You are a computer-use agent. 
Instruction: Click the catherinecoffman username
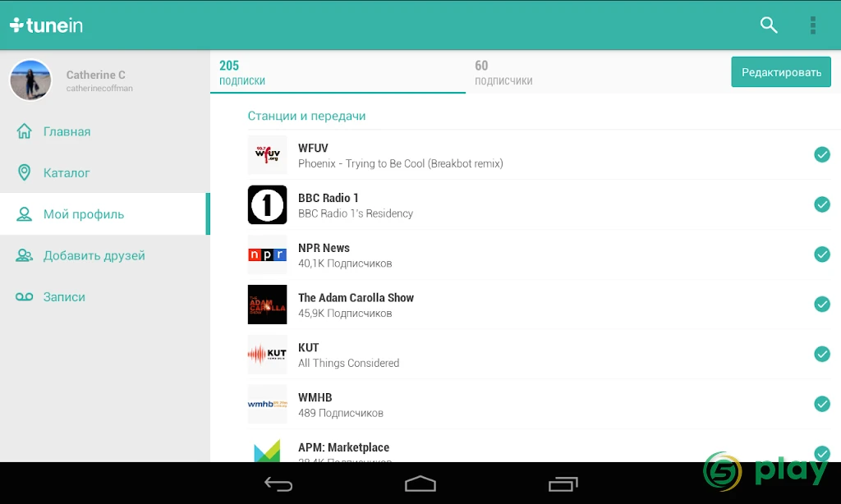pyautogui.click(x=99, y=88)
